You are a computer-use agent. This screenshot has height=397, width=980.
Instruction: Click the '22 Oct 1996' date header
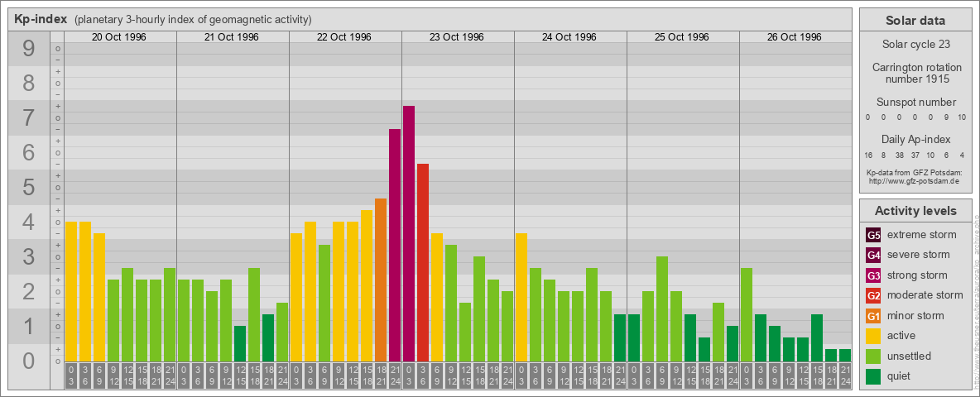tap(343, 37)
